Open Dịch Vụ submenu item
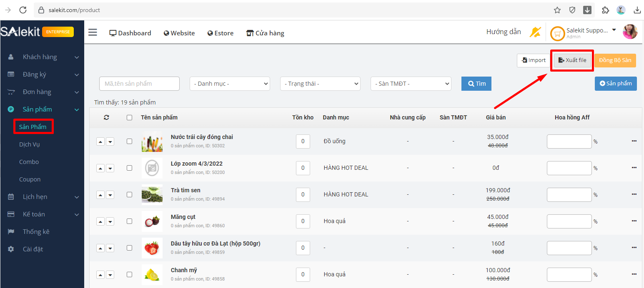 point(30,144)
